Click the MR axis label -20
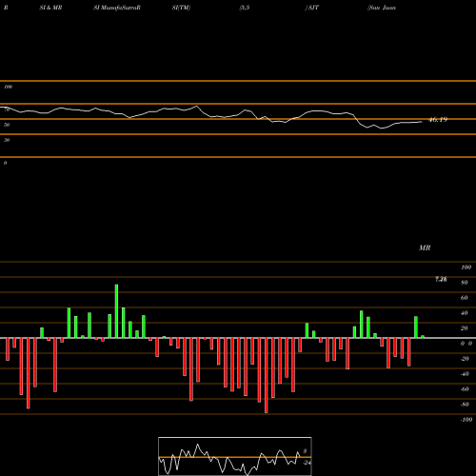 pyautogui.click(x=465, y=359)
